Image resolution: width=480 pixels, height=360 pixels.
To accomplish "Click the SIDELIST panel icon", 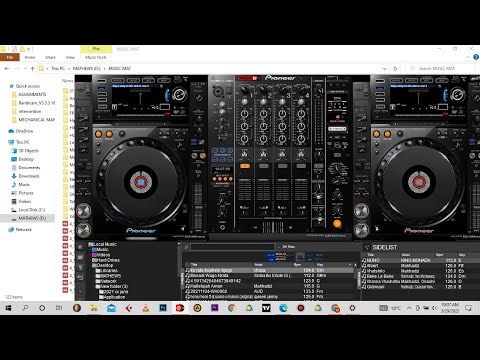I will (367, 247).
